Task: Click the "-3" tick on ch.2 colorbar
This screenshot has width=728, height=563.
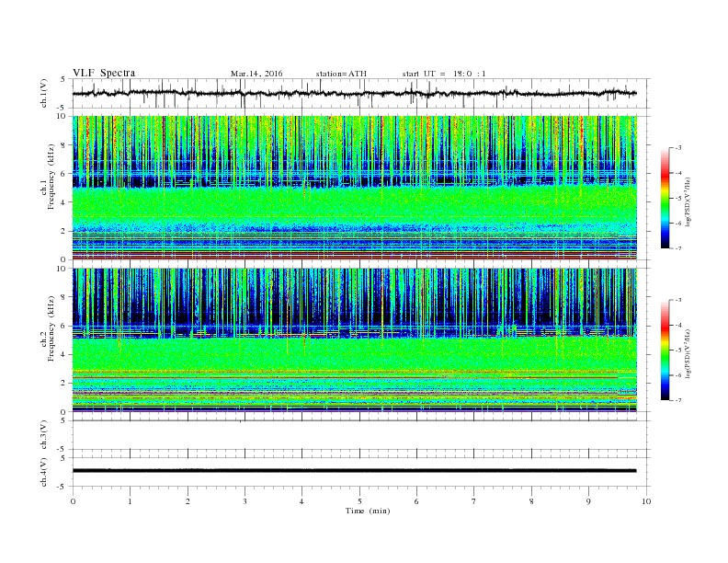Action: [677, 300]
